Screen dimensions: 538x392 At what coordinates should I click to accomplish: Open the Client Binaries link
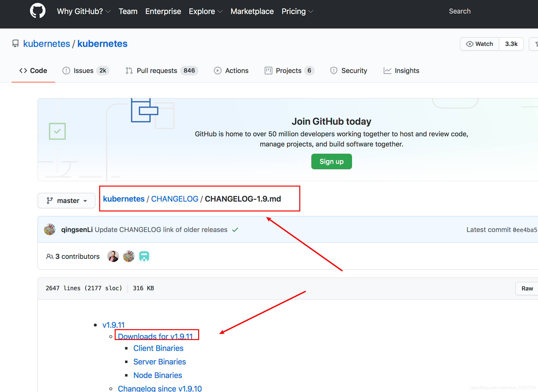(158, 348)
